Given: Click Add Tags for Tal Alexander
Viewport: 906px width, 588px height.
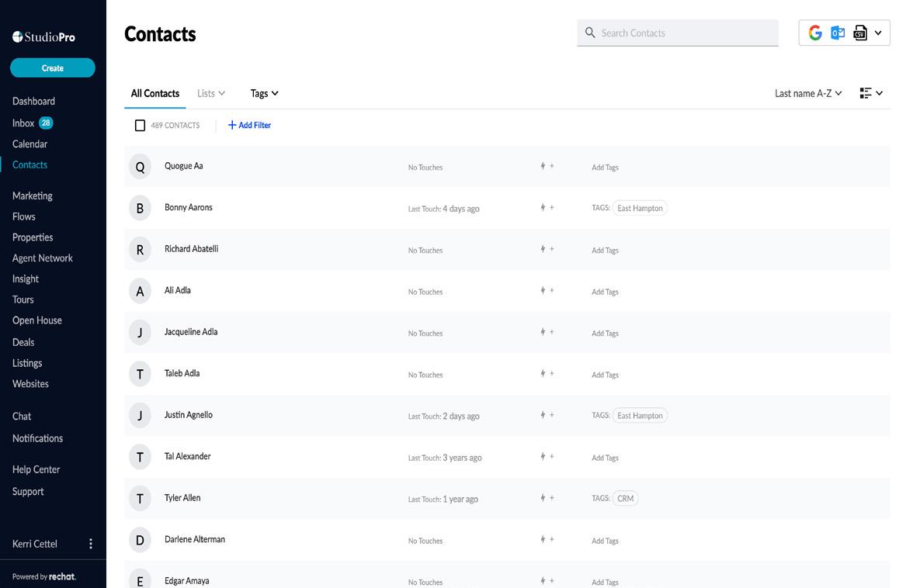Looking at the screenshot, I should pyautogui.click(x=605, y=458).
